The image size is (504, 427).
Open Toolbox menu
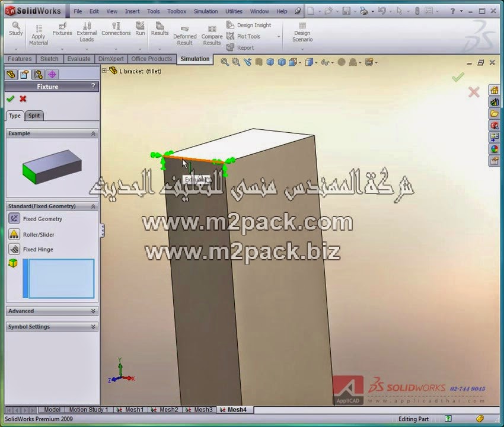(x=177, y=11)
